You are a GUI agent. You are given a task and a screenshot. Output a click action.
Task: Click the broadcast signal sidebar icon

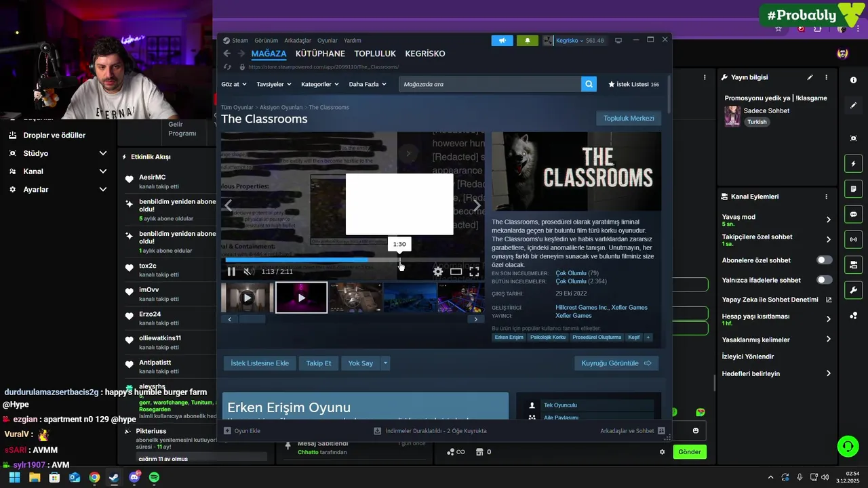click(x=853, y=239)
